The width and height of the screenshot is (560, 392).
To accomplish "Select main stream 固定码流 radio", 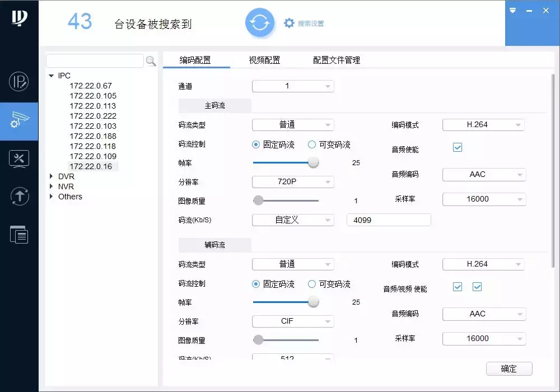I will click(256, 144).
